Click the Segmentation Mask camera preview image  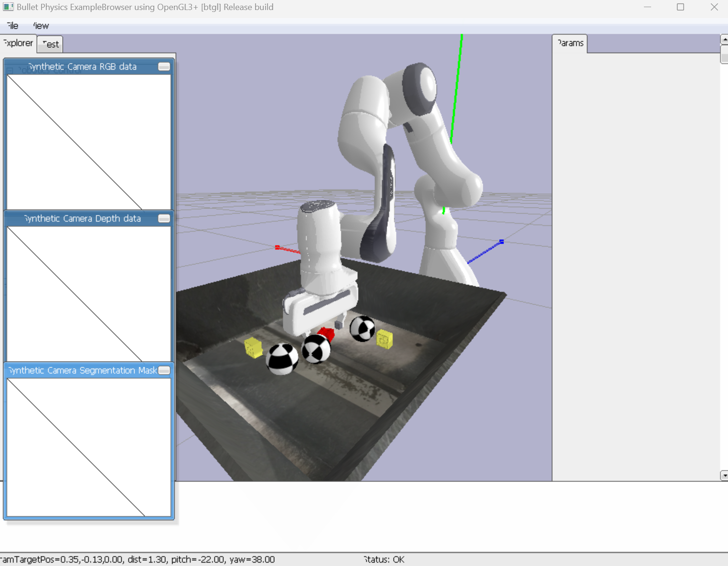click(89, 447)
